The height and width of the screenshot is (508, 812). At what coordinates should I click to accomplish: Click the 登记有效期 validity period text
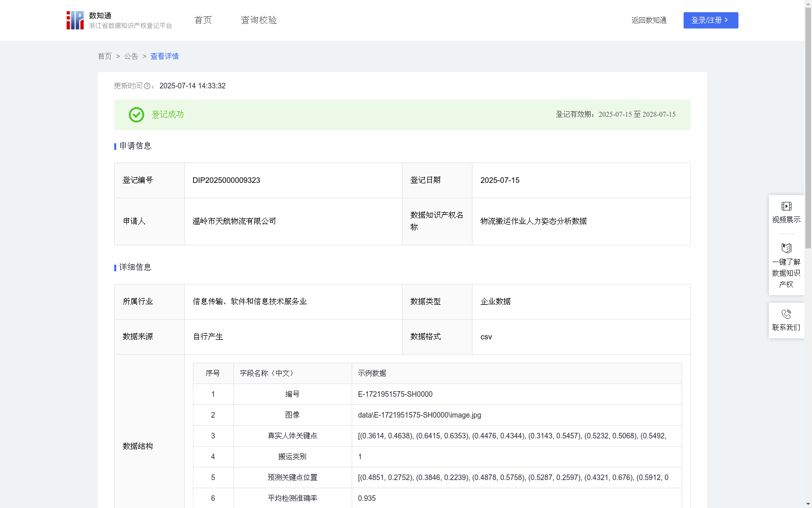pos(616,115)
